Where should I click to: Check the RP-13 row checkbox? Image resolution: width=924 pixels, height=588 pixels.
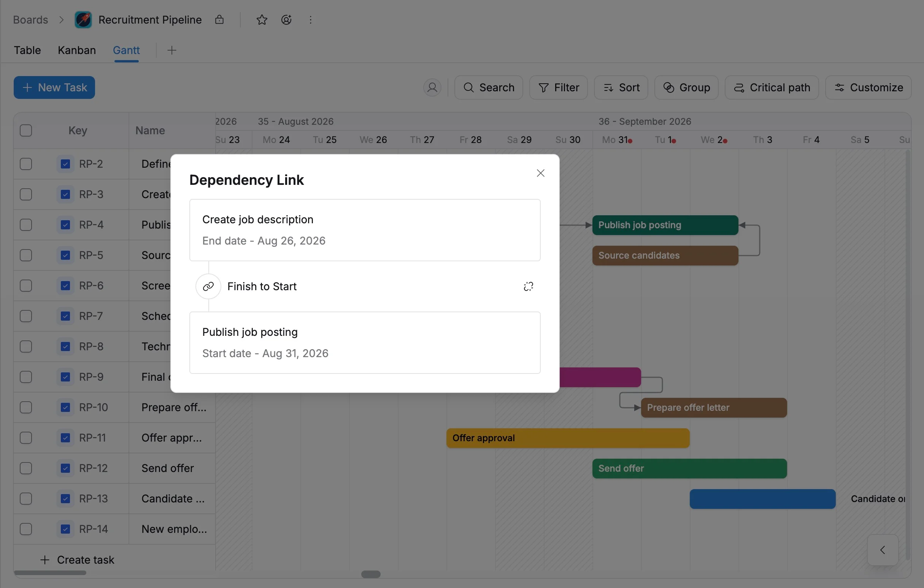coord(26,499)
